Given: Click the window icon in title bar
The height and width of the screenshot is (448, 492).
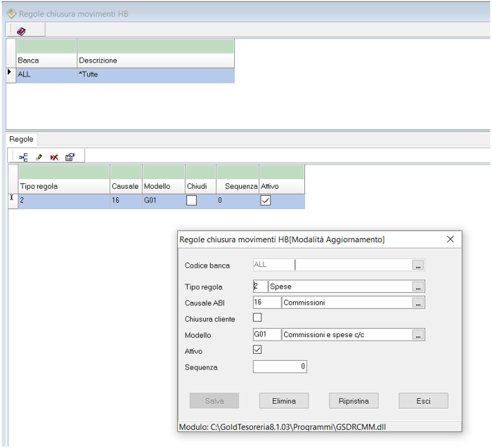Looking at the screenshot, I should click(11, 13).
